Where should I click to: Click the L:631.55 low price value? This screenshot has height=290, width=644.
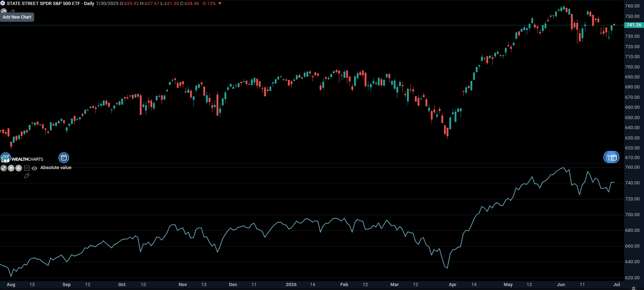(x=170, y=4)
